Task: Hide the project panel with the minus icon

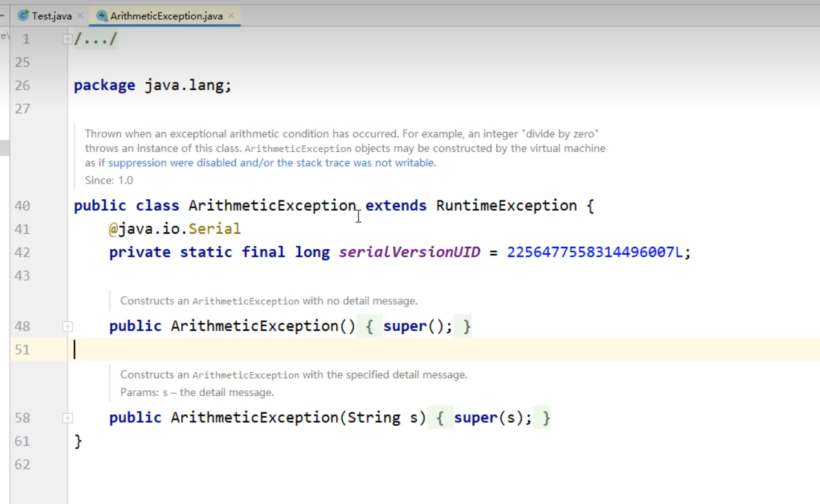Action: coord(2,15)
